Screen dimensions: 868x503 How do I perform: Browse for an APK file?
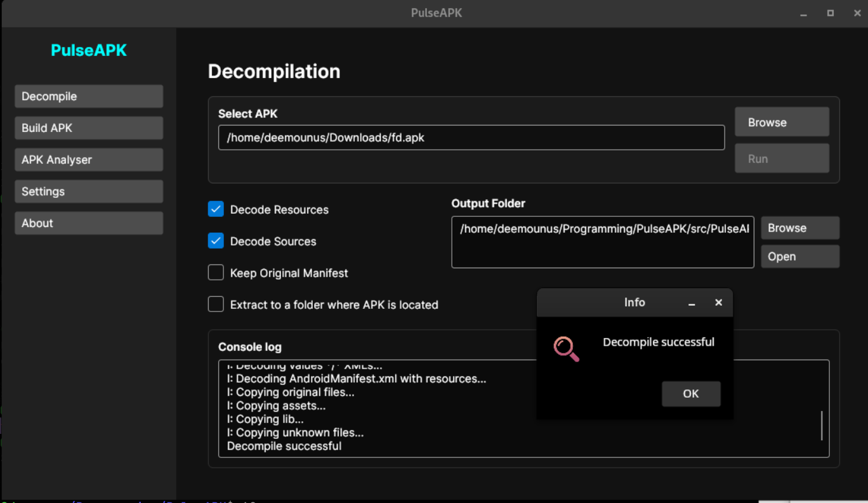[x=782, y=122]
